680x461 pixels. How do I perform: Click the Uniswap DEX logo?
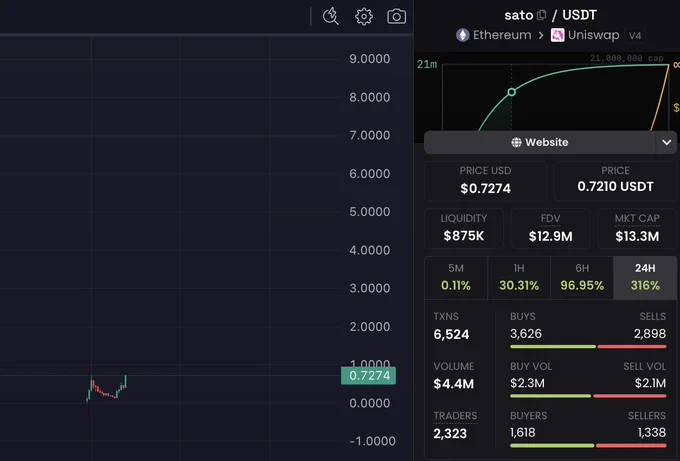(x=557, y=35)
